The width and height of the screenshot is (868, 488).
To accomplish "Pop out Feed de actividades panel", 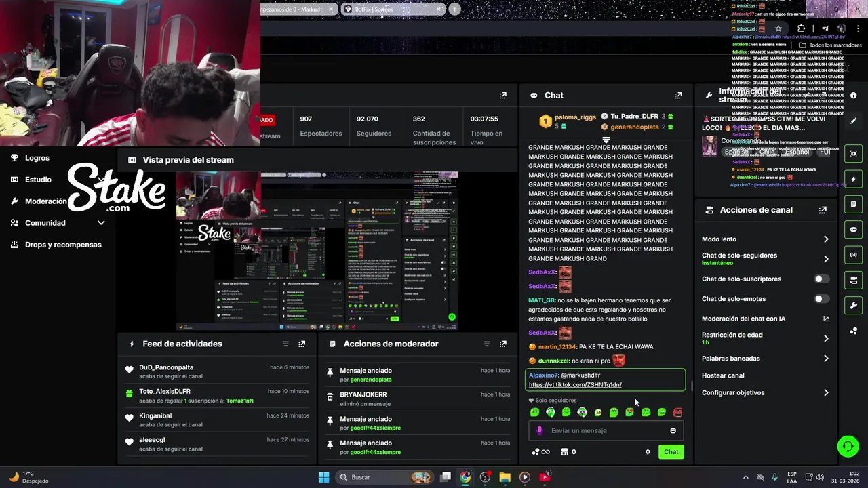I will tap(302, 344).
